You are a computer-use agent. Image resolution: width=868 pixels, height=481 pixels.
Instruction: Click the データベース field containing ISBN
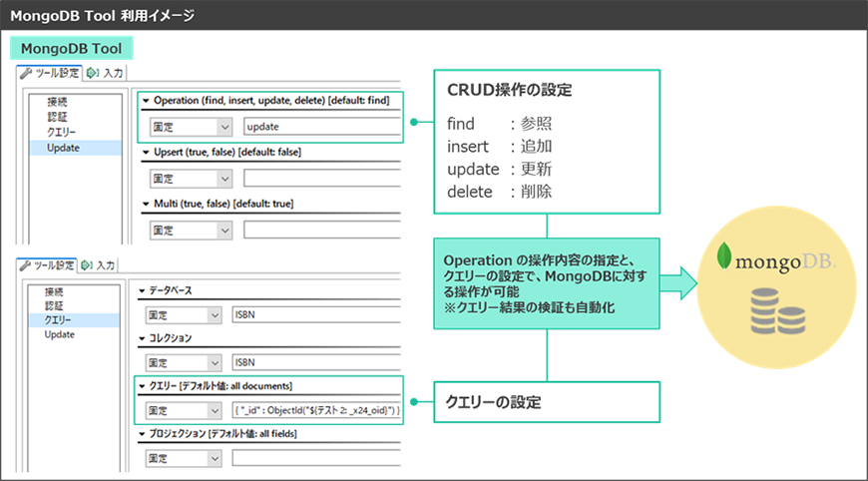coord(316,314)
